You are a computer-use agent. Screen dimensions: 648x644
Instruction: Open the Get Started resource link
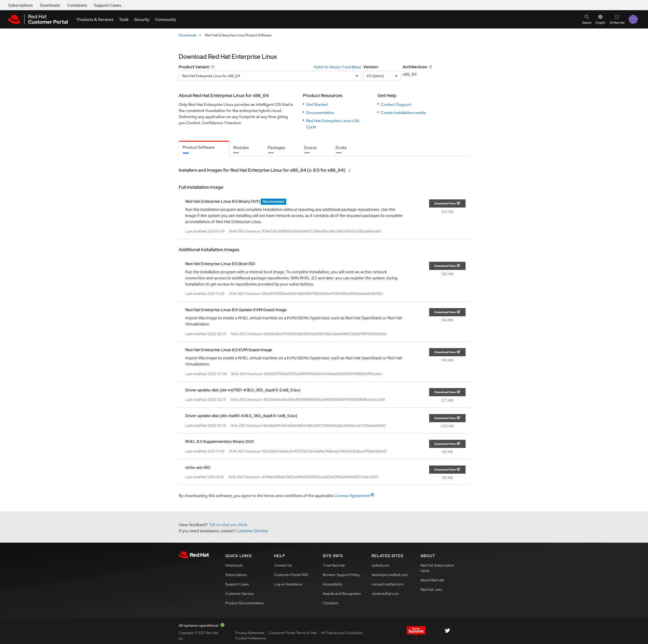[317, 105]
